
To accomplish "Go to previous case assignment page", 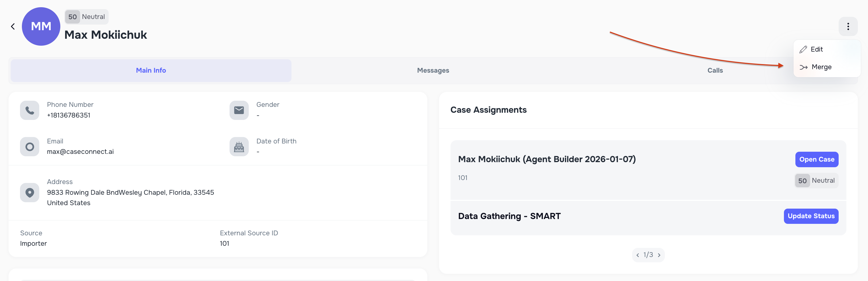I will click(x=638, y=255).
